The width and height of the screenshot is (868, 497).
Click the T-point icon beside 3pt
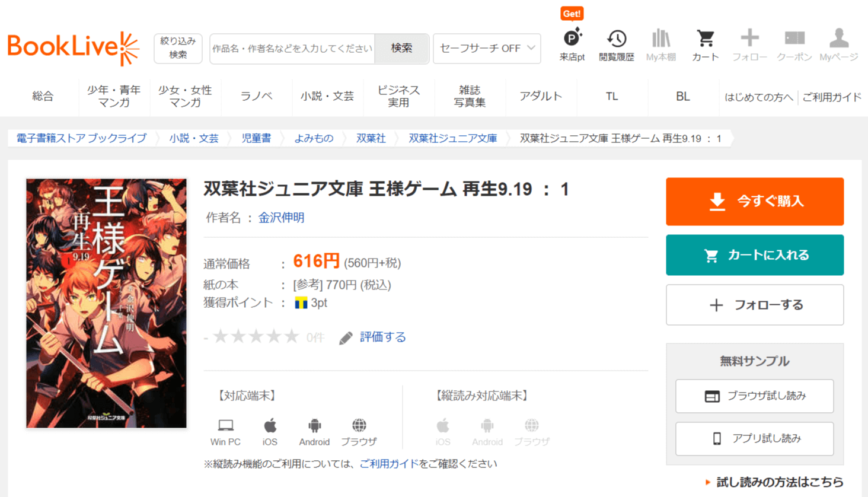301,303
